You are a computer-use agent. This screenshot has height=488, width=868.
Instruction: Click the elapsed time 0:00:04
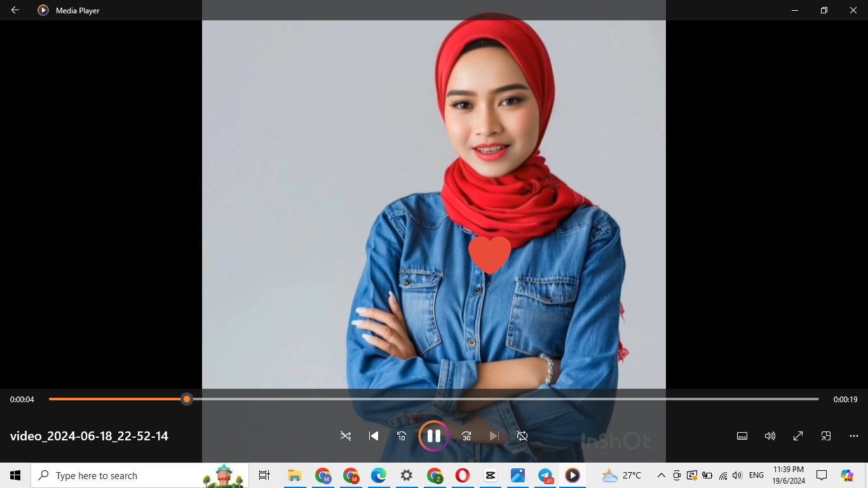click(x=22, y=400)
